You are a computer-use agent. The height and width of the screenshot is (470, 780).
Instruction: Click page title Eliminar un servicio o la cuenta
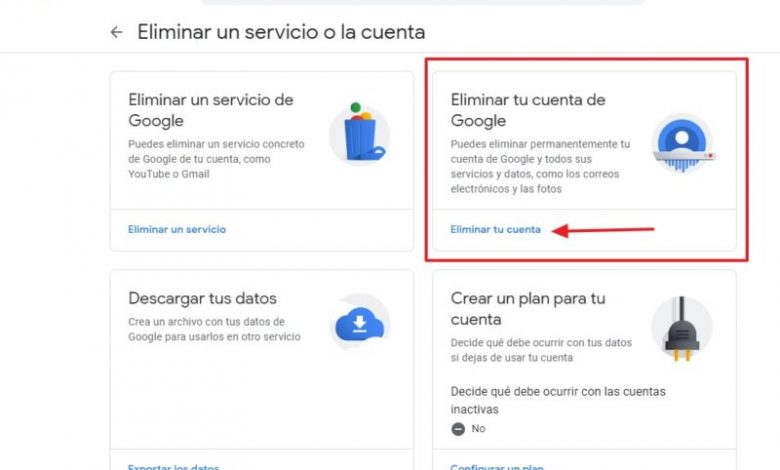pos(281,32)
